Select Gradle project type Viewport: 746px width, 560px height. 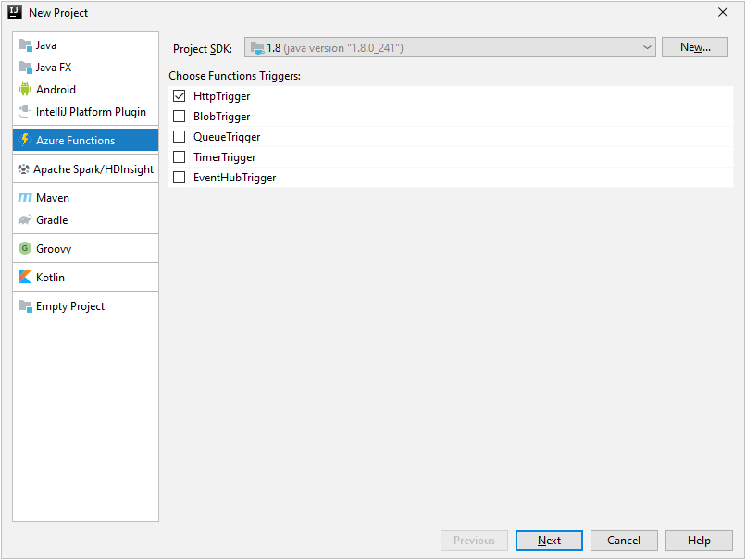point(86,219)
